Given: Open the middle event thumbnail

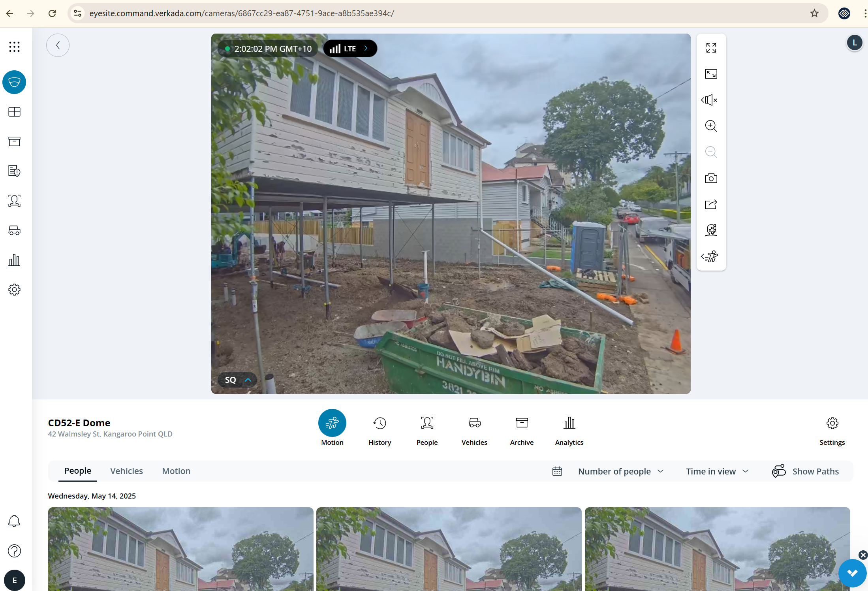Looking at the screenshot, I should 449,549.
